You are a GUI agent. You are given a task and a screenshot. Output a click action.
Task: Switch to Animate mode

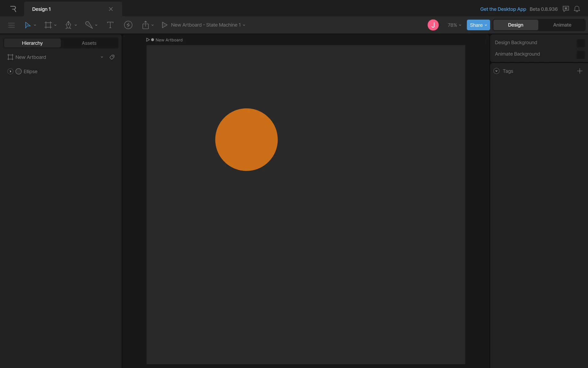click(x=562, y=25)
